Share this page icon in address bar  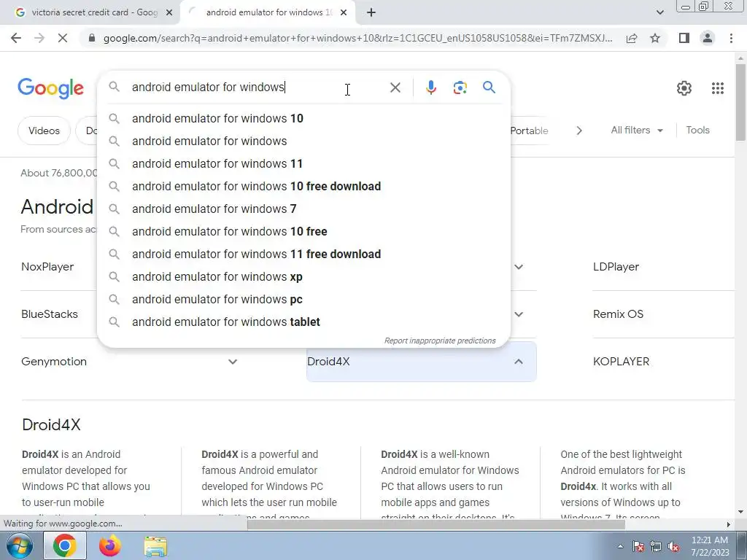coord(632,38)
